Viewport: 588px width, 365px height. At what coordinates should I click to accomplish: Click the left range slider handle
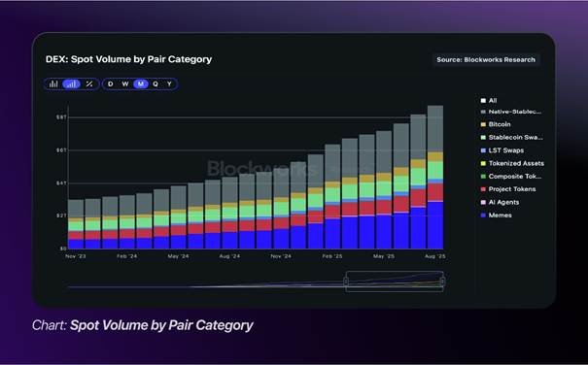[x=346, y=282]
